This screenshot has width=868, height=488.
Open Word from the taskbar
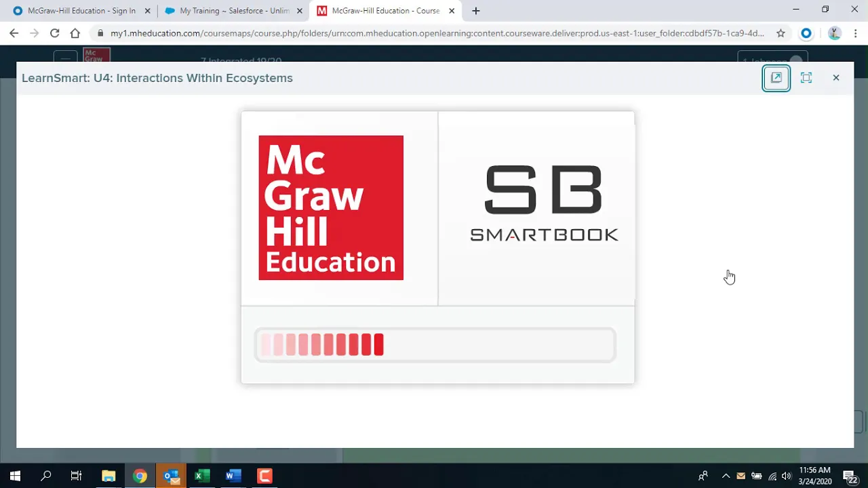tap(233, 476)
